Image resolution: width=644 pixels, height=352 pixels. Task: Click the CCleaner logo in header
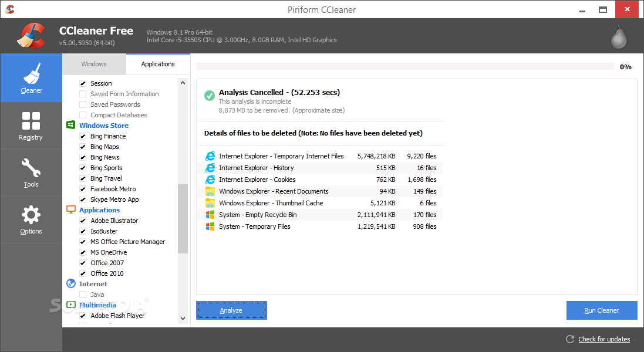click(x=31, y=36)
